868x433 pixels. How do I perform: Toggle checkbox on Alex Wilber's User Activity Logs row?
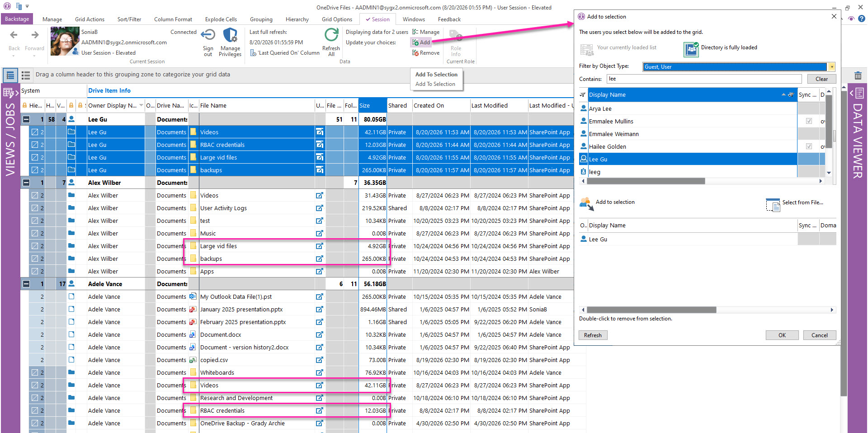point(35,208)
